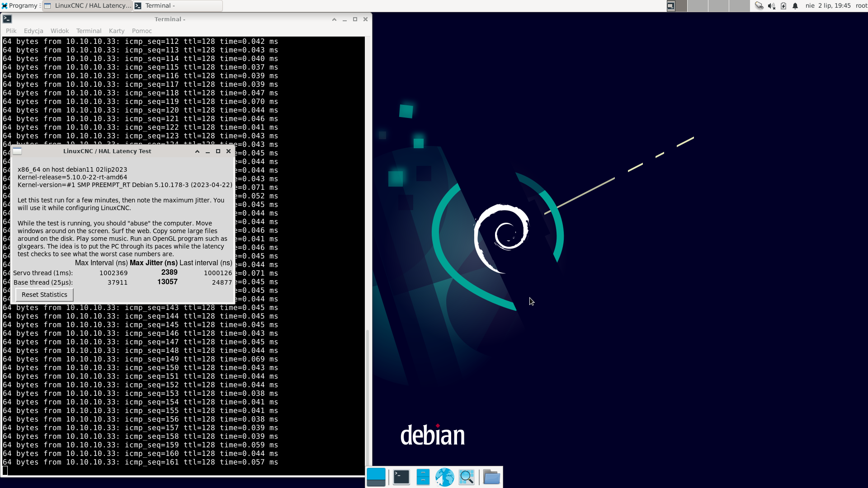
Task: Click the Terminal vertical scrollbar thumb
Action: [368, 398]
